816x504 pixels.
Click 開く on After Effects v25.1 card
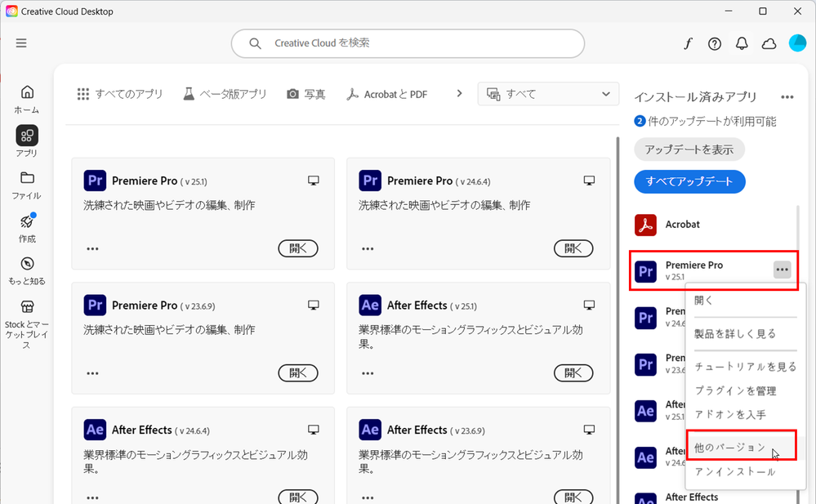tap(573, 372)
